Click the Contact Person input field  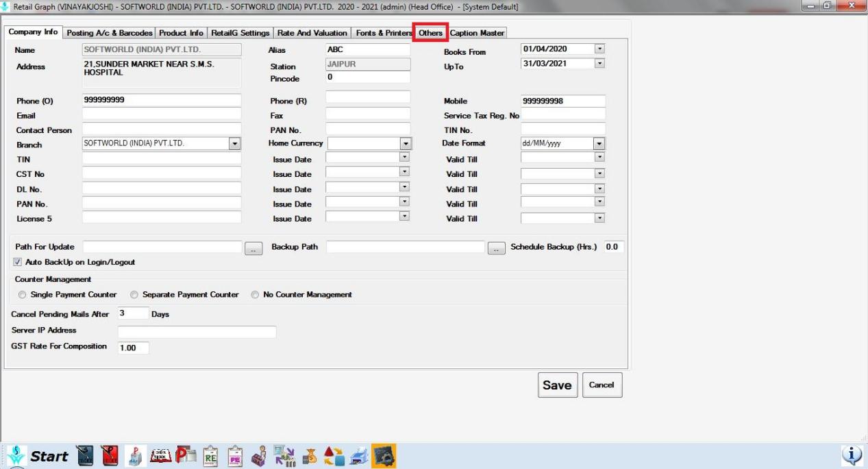click(x=162, y=129)
